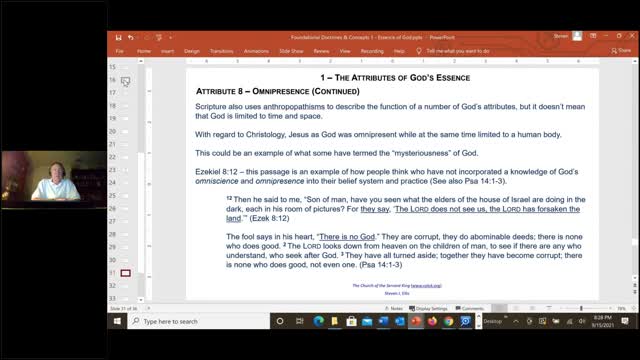Open Microsoft Edge from taskbar
Screen dimensions: 640x360
tap(318, 321)
